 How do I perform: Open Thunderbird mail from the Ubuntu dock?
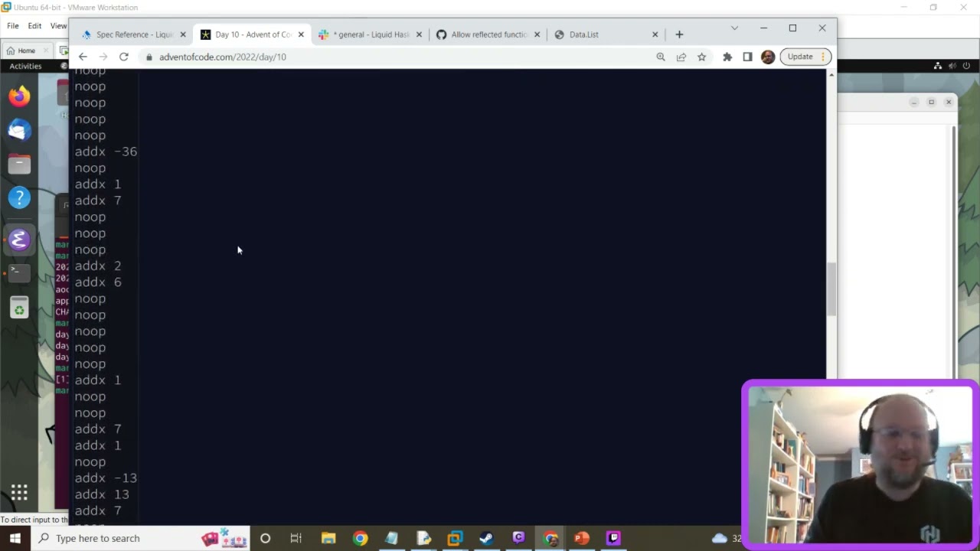point(19,130)
